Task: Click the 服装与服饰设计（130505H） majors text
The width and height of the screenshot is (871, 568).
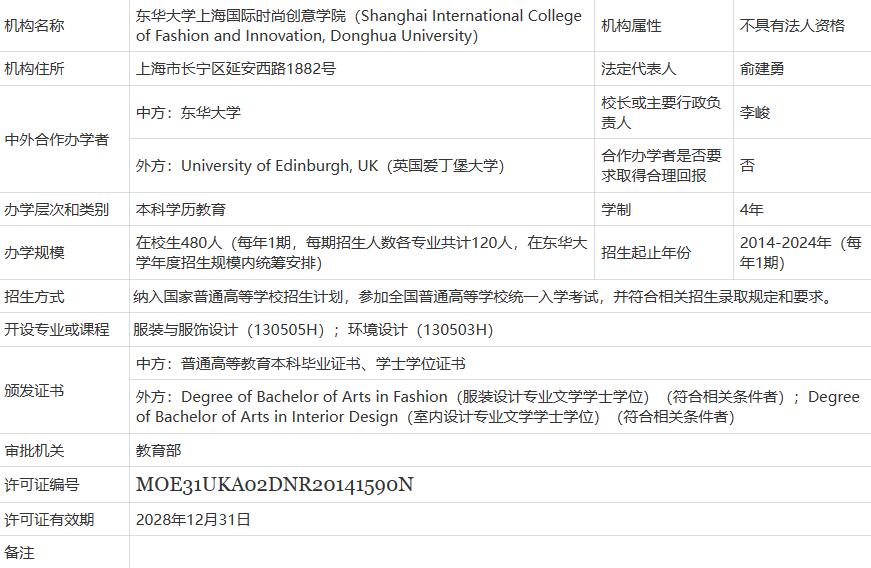Action: coord(313,330)
